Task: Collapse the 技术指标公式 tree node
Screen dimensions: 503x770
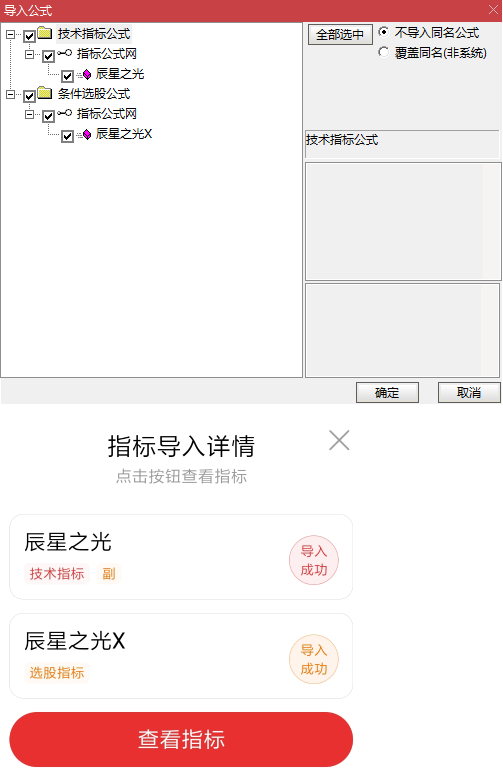Action: tap(10, 34)
